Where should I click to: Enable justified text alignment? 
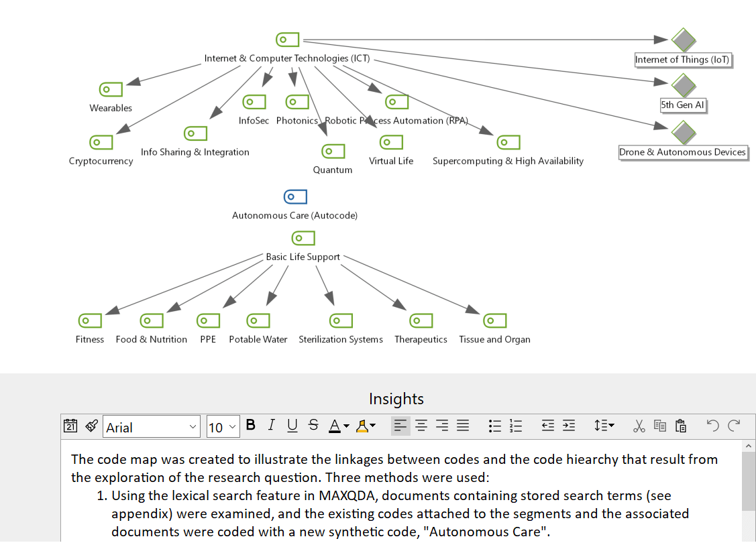click(x=463, y=426)
